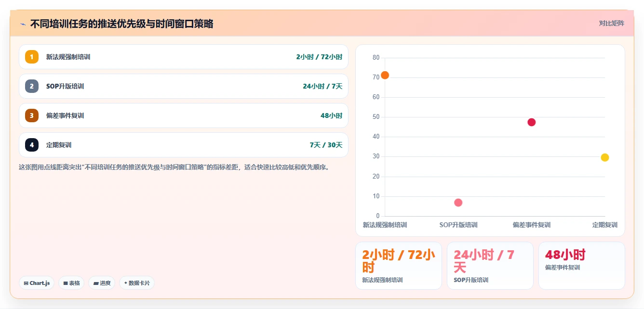Click the 定期复训 list row label

(59, 145)
